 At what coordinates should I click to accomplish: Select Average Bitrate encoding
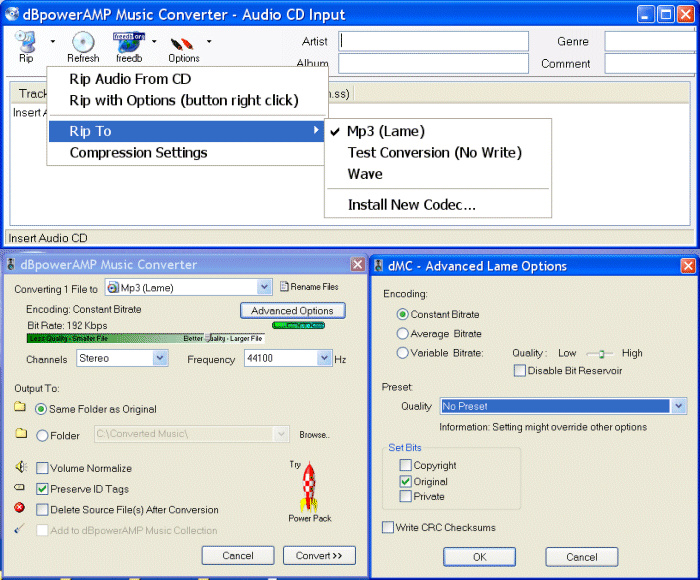[x=402, y=334]
